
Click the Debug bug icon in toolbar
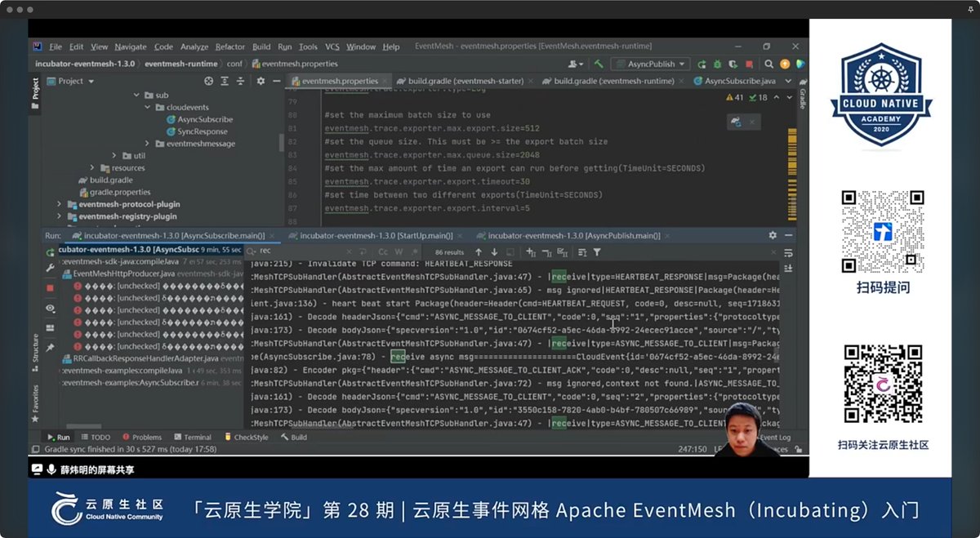(716, 64)
